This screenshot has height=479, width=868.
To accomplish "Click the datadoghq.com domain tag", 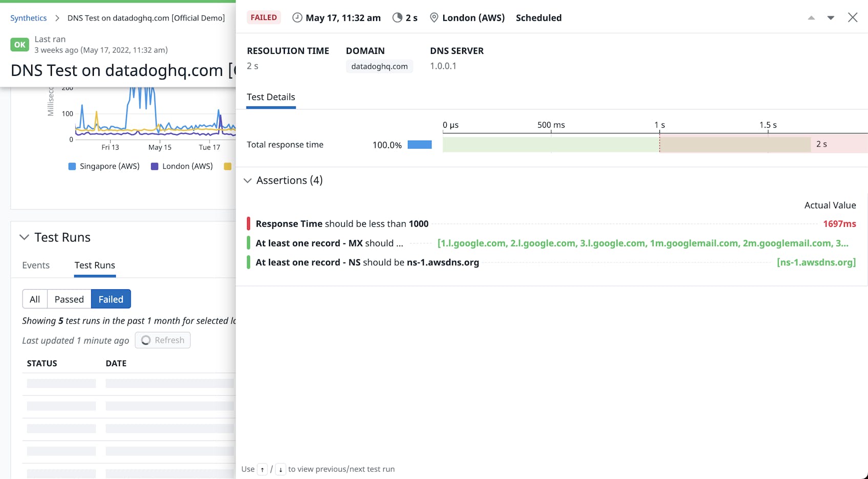I will tap(379, 66).
